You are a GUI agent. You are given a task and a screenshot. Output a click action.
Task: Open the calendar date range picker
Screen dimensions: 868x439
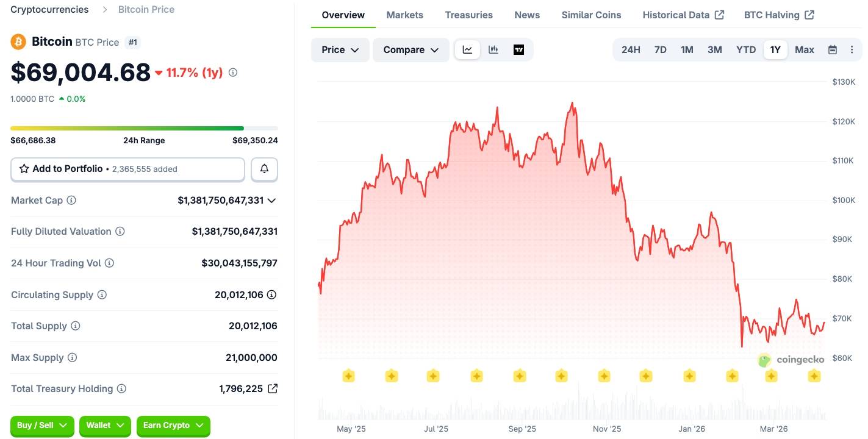[832, 49]
